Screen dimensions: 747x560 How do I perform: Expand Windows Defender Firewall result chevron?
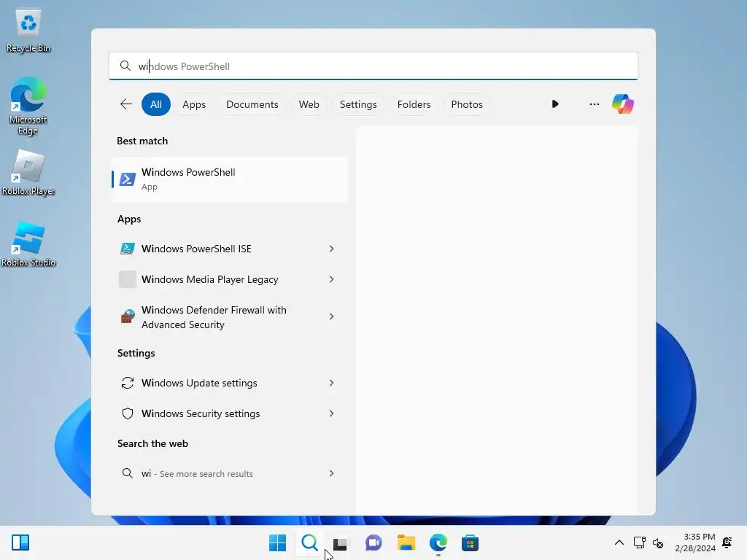(332, 316)
